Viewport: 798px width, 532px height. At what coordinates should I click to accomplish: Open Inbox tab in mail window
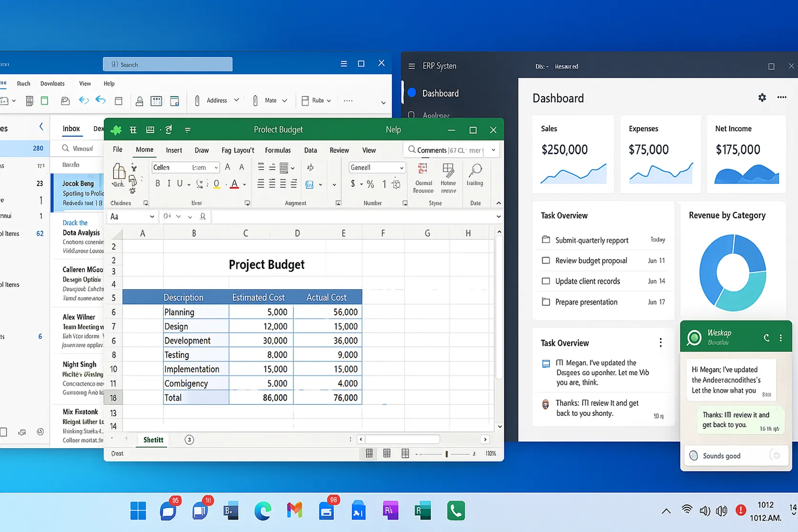tap(71, 129)
